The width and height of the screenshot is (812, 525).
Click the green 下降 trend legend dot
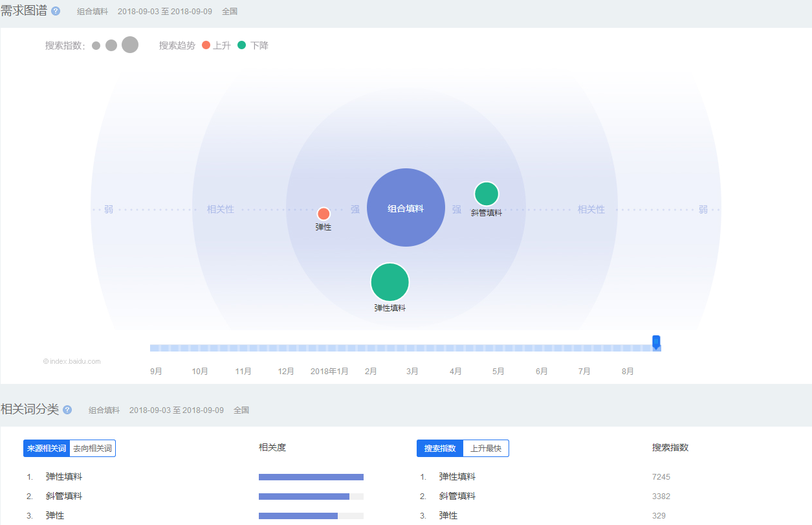pos(242,45)
